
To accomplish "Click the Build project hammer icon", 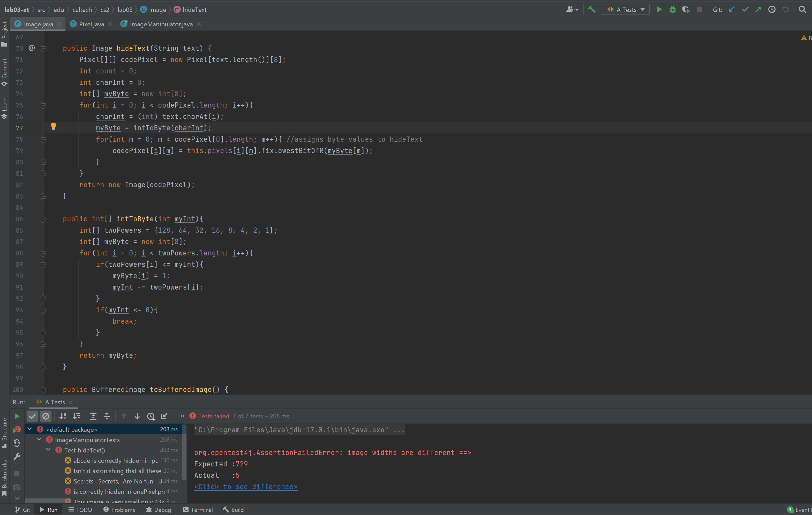I will (591, 10).
